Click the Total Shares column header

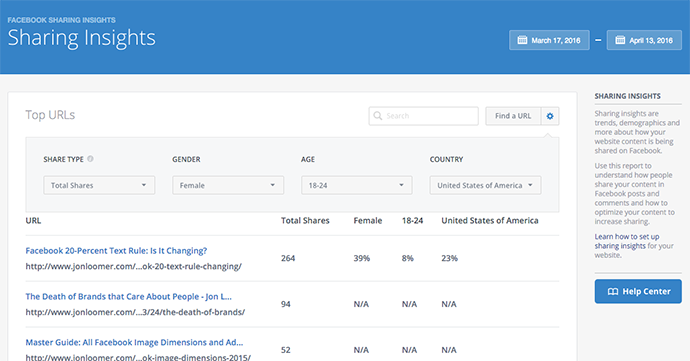(x=305, y=221)
